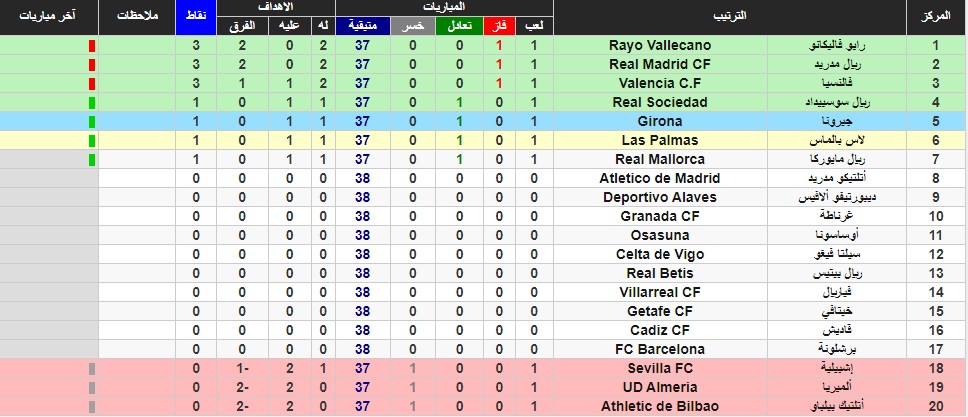Click the green last-match indicator for Real Sociedad
Screen dimensions: 968x417
(x=92, y=103)
